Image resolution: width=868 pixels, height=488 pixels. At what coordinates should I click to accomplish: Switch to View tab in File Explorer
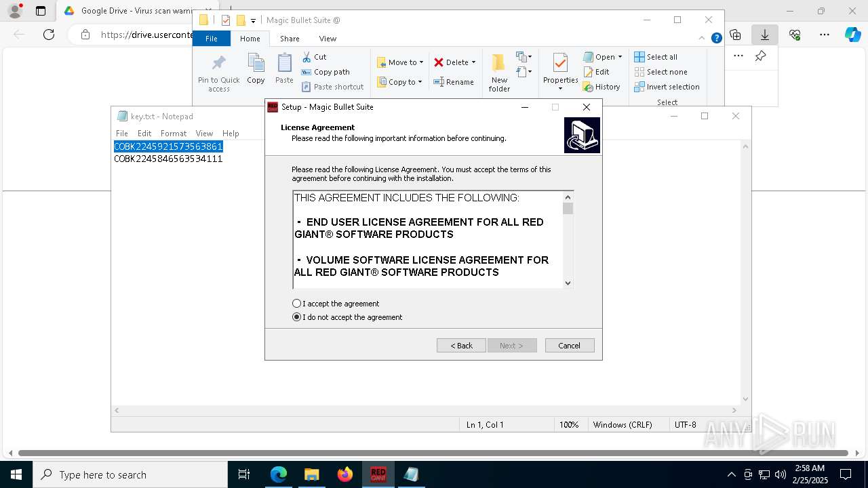coord(328,39)
